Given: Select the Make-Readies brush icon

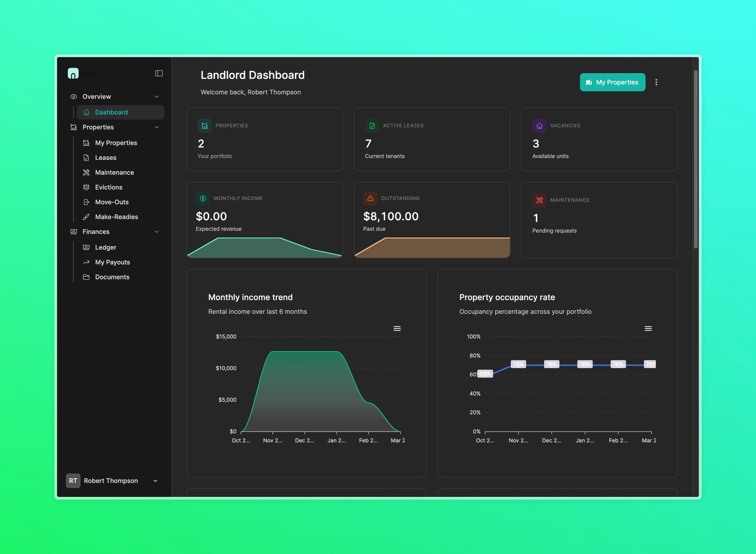Looking at the screenshot, I should (87, 217).
